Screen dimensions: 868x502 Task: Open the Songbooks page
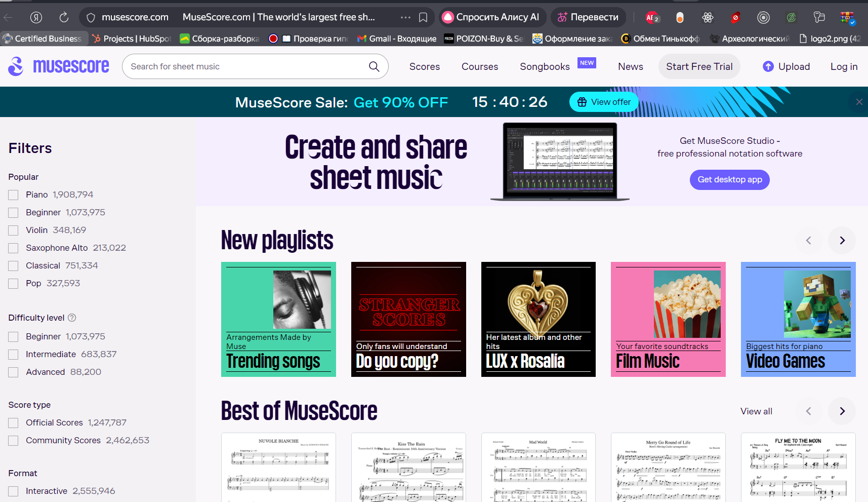(545, 66)
